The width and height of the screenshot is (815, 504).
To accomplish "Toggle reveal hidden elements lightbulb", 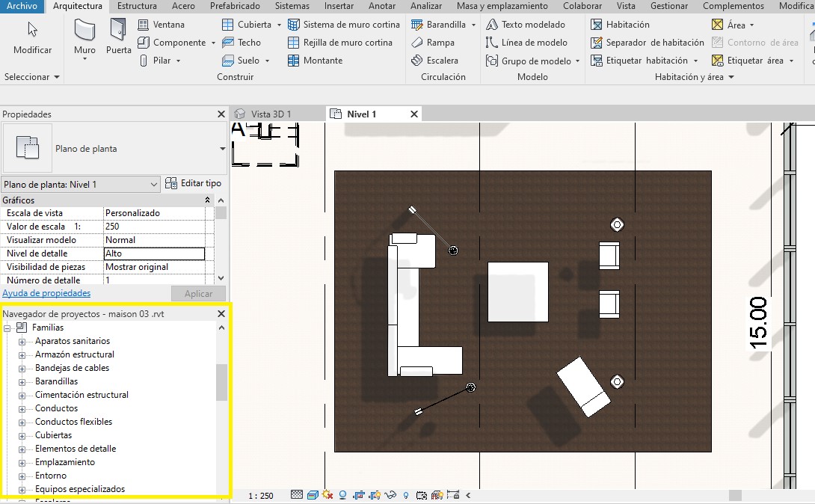I will point(406,495).
